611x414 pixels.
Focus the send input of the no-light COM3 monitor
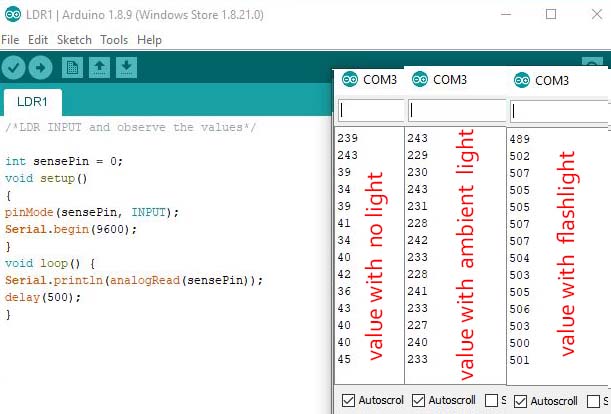(371, 111)
